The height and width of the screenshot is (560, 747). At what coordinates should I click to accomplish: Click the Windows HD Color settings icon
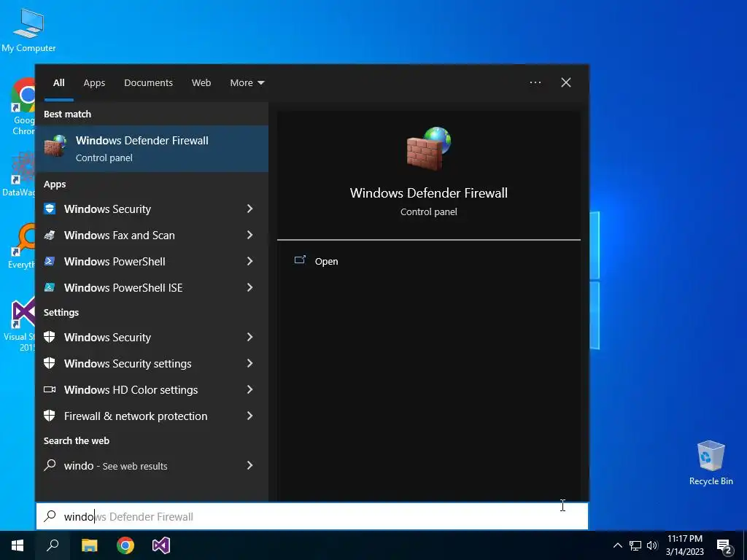50,389
